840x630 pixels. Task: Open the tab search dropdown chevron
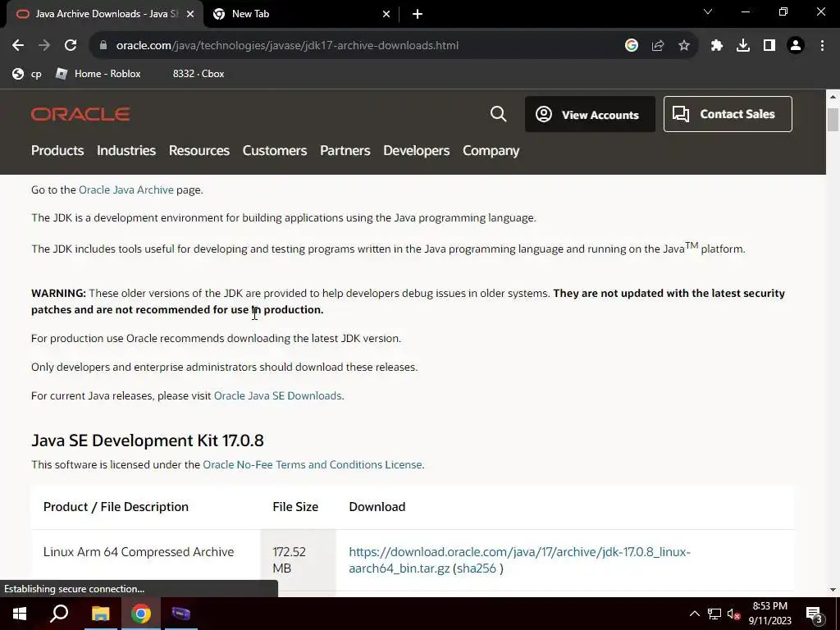coord(708,11)
